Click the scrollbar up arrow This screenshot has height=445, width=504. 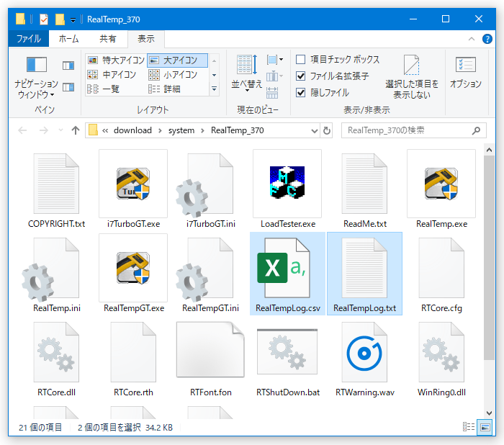point(489,150)
